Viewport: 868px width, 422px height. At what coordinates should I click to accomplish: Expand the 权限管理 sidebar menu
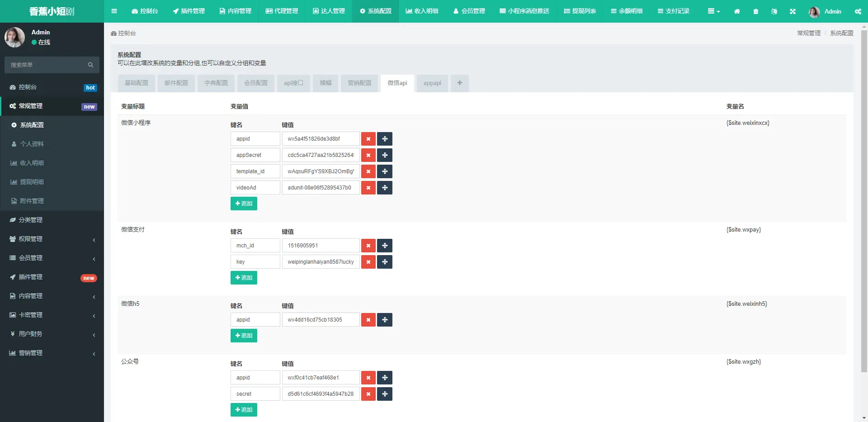coord(52,239)
